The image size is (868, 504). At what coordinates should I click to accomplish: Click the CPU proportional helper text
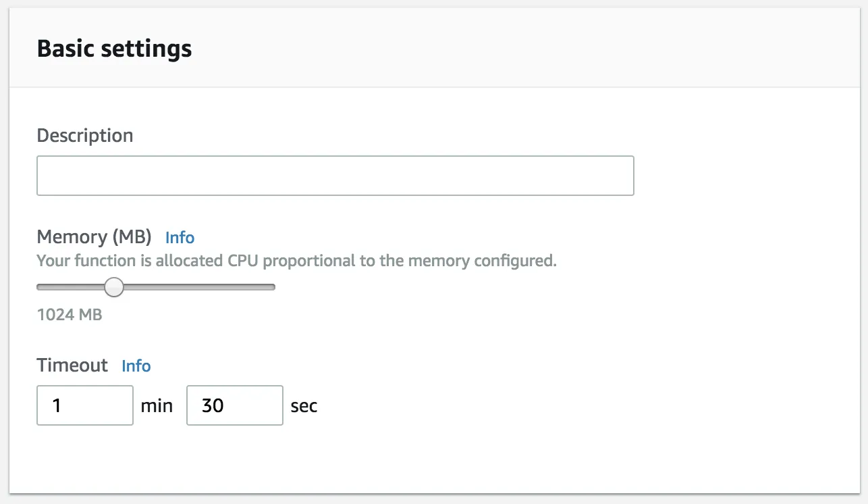coord(296,261)
